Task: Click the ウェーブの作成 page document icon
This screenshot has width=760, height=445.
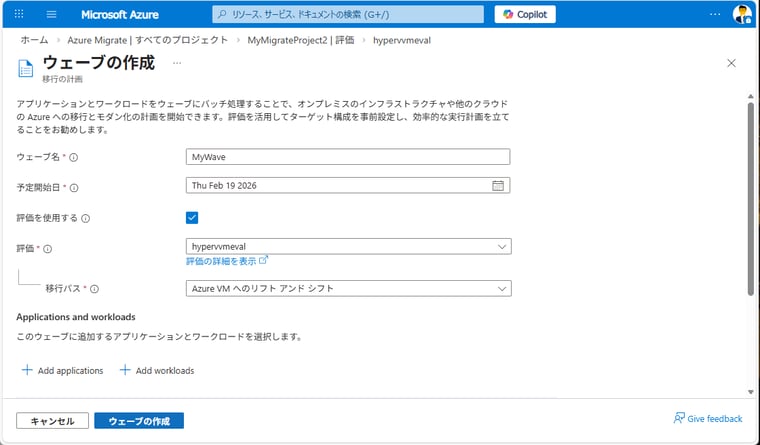Action: [26, 68]
